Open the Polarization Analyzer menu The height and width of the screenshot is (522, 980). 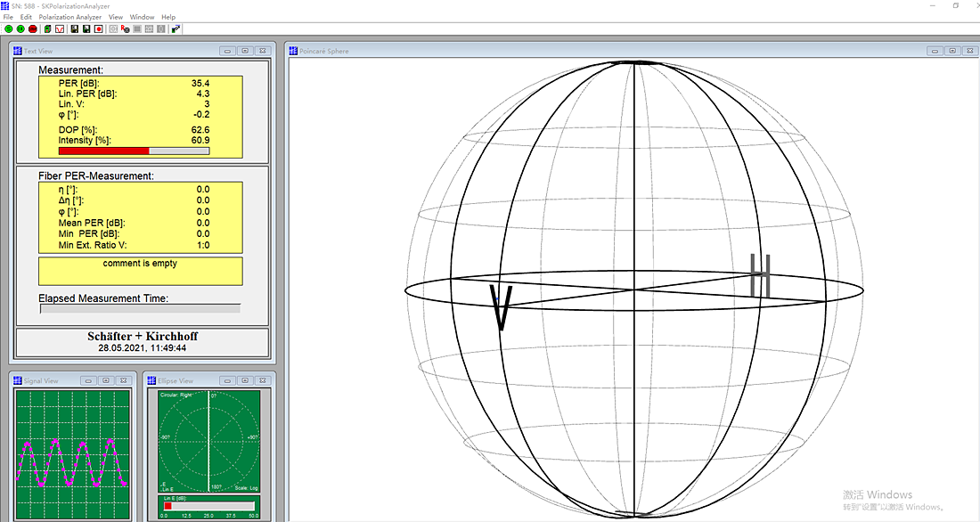tap(69, 17)
